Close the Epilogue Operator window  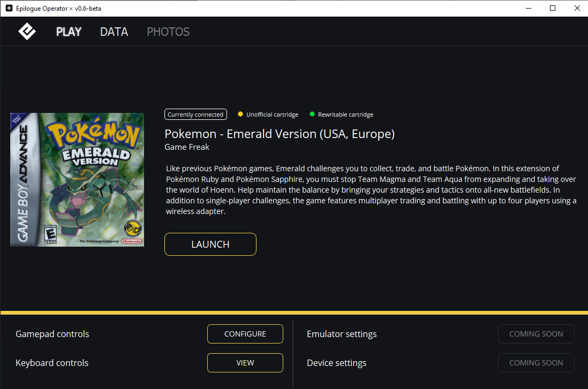tap(577, 8)
